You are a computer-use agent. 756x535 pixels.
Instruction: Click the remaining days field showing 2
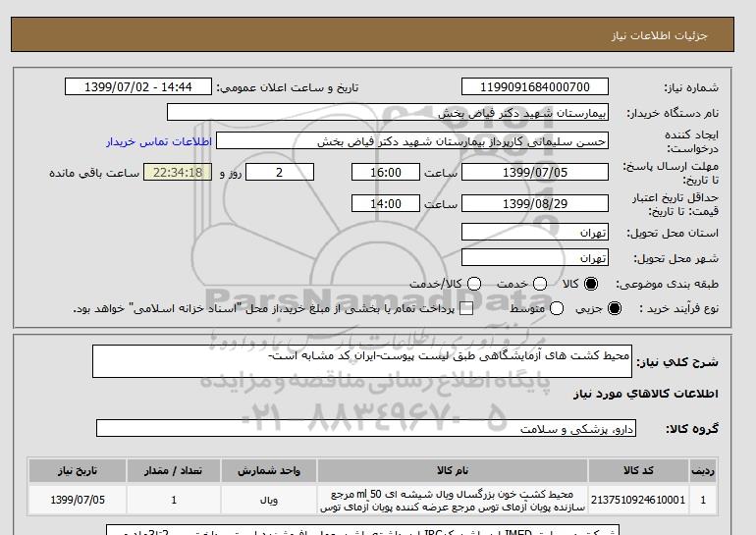(x=280, y=172)
